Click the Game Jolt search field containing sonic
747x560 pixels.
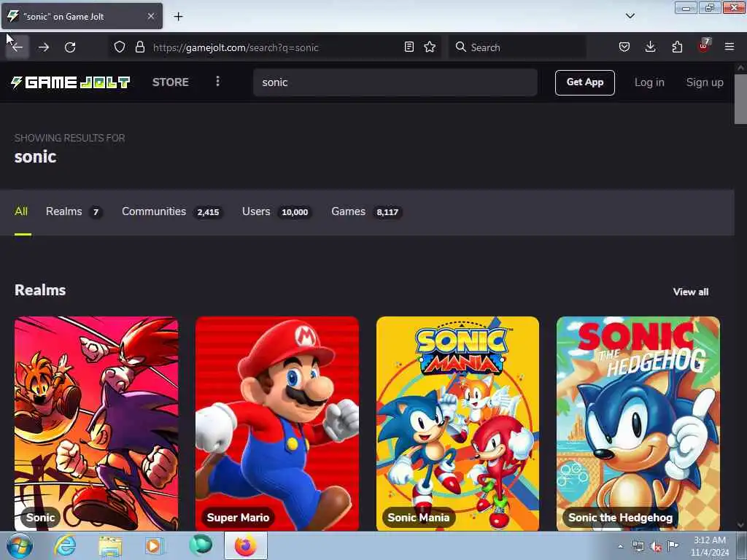(395, 82)
